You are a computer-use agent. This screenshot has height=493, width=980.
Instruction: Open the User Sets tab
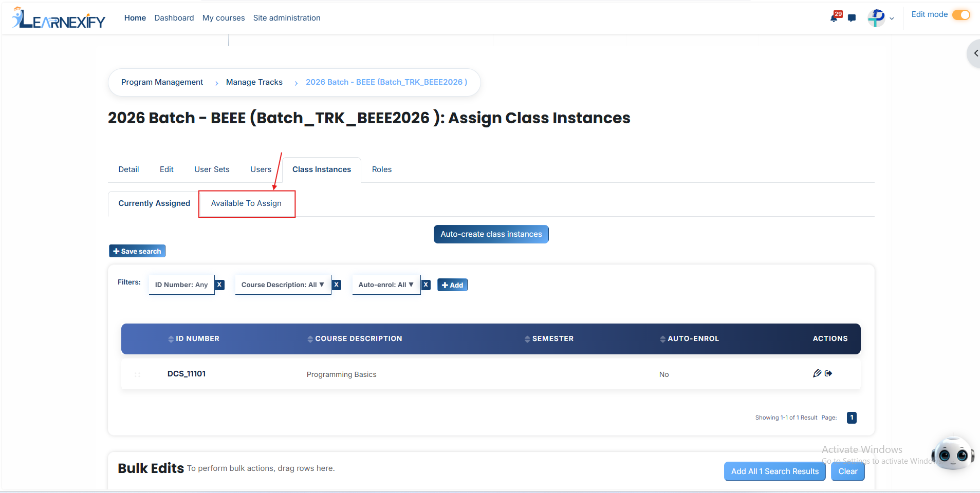(212, 169)
